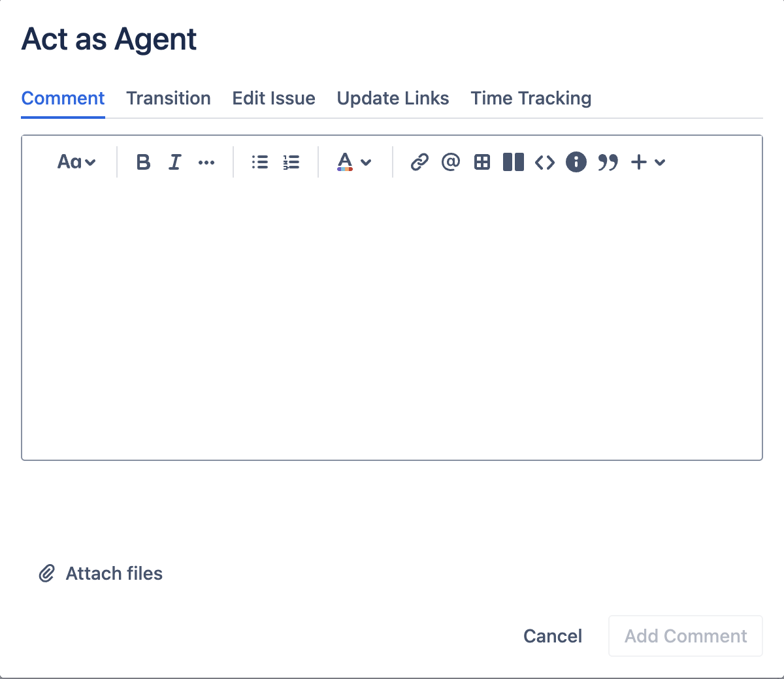Insert a code snippet
This screenshot has width=784, height=679.
tap(545, 162)
